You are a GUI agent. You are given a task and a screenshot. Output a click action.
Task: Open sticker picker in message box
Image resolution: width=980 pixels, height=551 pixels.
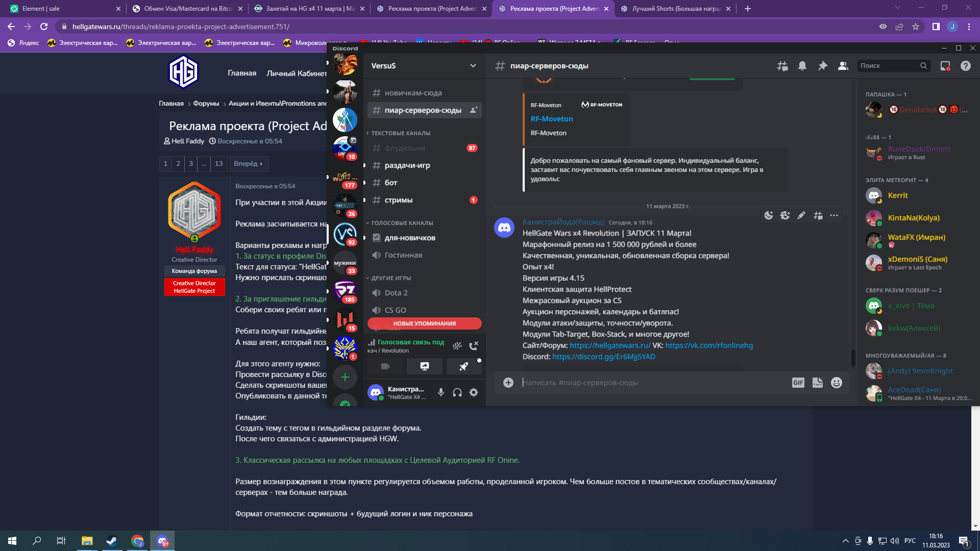coord(818,383)
